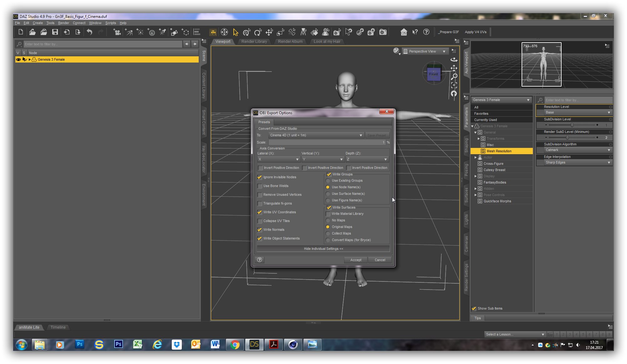Viewport: 627px width, 364px height.
Task: Enable the Use Bone Welds checkbox
Action: pyautogui.click(x=260, y=186)
